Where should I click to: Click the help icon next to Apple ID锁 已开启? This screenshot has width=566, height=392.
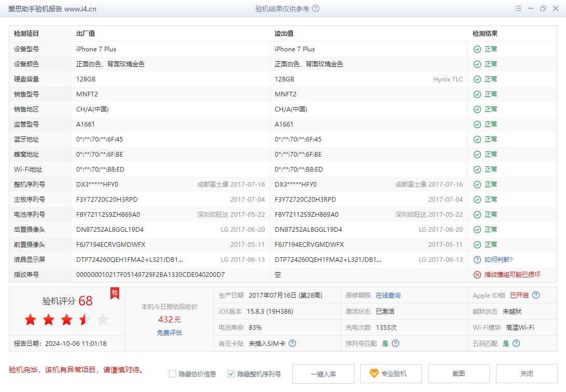pyautogui.click(x=536, y=296)
